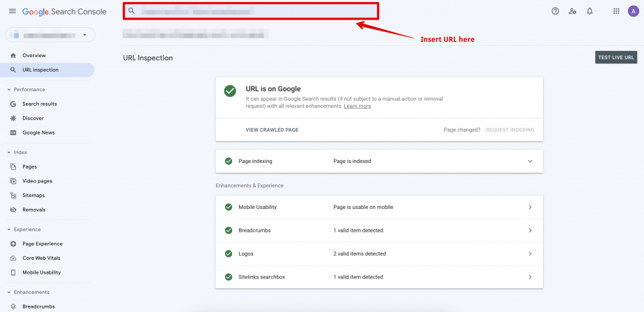644x312 pixels.
Task: Open Mobile Usability row arrow
Action: click(x=530, y=208)
